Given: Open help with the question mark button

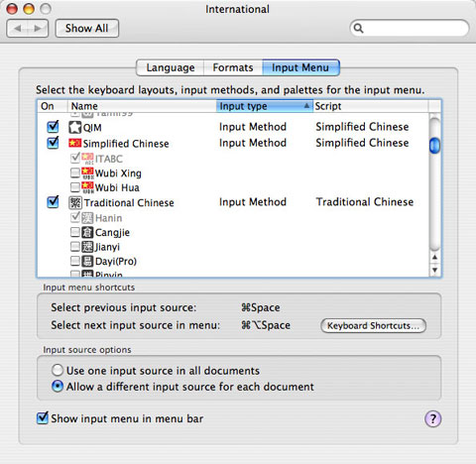Looking at the screenshot, I should (x=432, y=418).
